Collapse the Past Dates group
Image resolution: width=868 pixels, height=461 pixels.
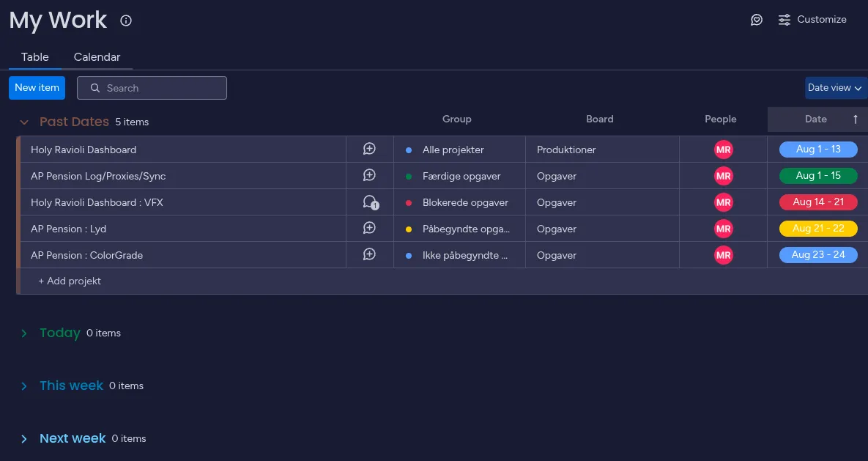tap(24, 122)
